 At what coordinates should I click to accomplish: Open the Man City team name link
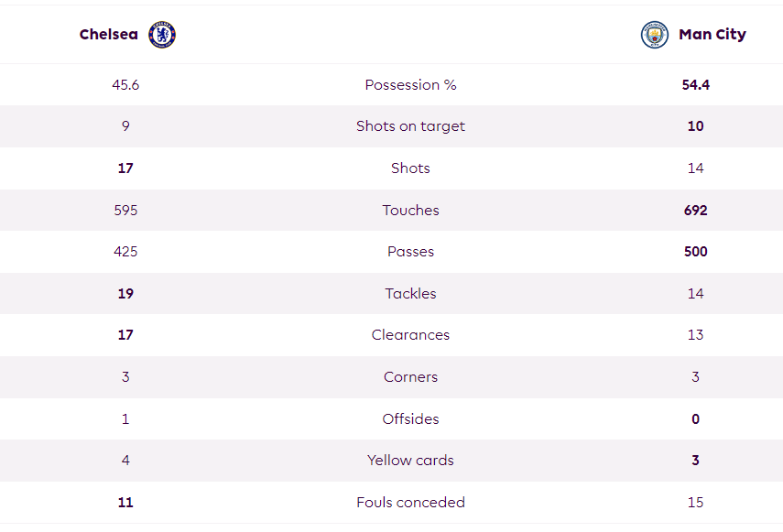[x=712, y=35]
